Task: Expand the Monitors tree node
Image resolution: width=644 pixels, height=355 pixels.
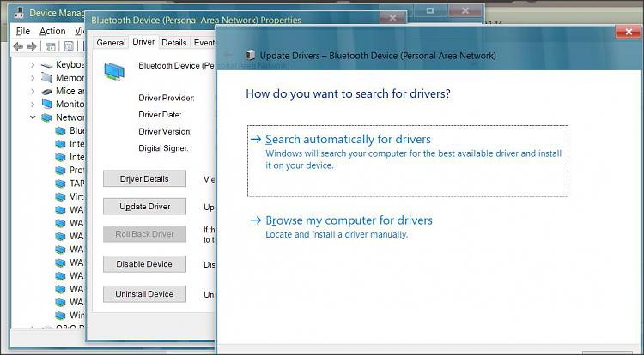Action: (33, 104)
